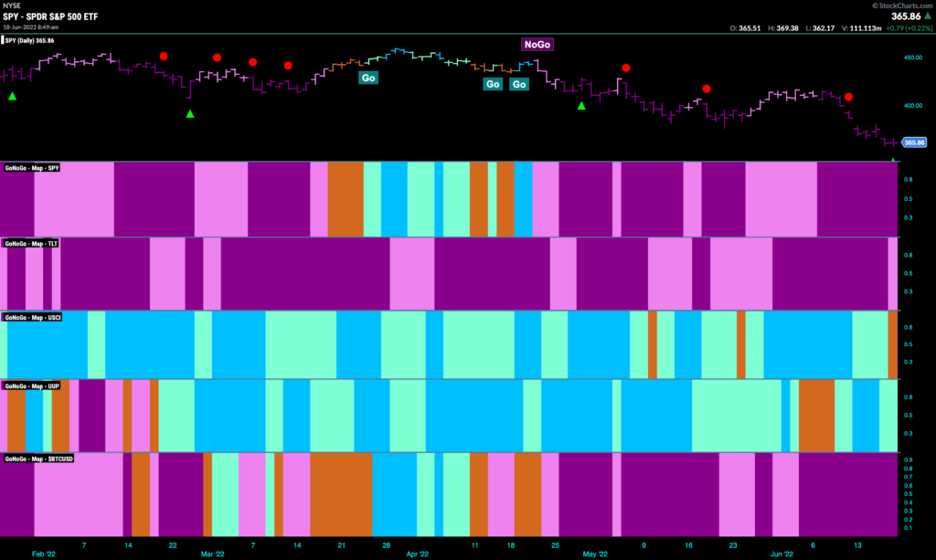Click the volume value V: 111.113m
The height and width of the screenshot is (560, 936).
[x=861, y=28]
